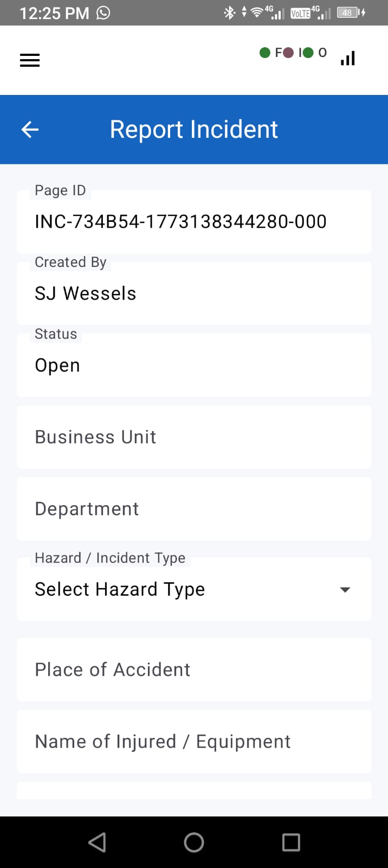Viewport: 388px width, 868px height.
Task: Tap the Created By field showing SJ Wessels
Action: click(x=193, y=293)
